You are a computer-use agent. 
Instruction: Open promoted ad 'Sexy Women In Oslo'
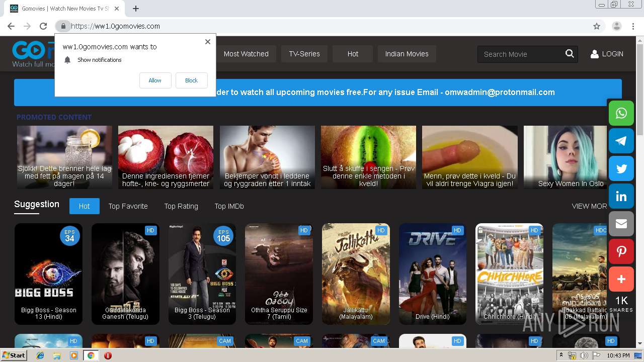pos(565,157)
